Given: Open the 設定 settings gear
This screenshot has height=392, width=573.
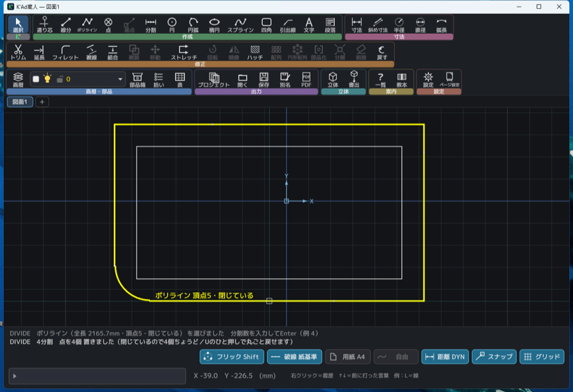Looking at the screenshot, I should [x=428, y=80].
